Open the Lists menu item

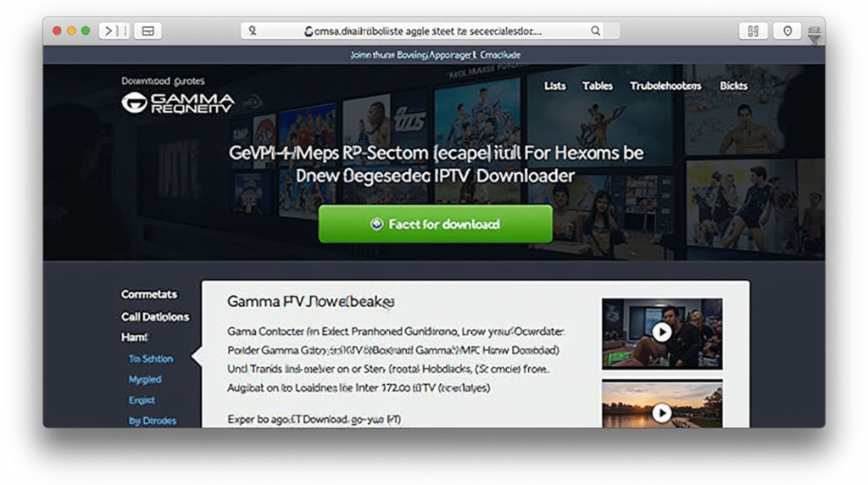(554, 86)
